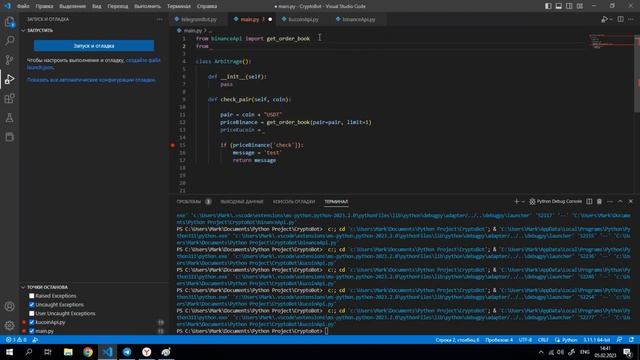Open the Правка menu
640x360 pixels.
coord(44,6)
